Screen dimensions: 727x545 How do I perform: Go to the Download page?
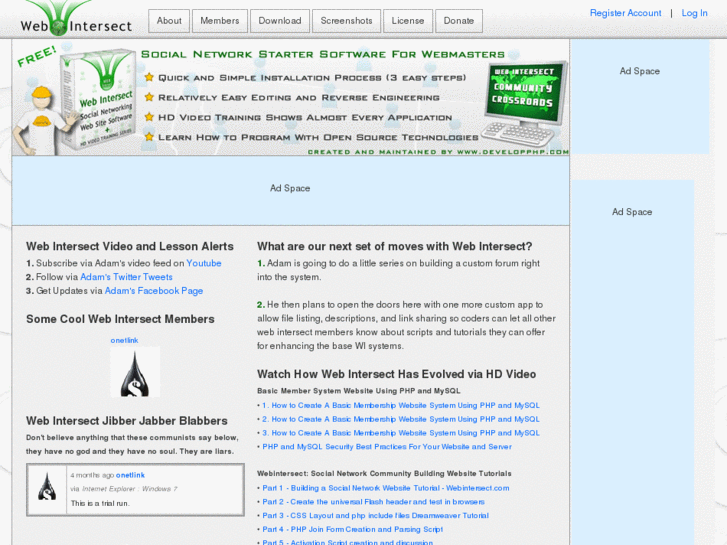[x=280, y=21]
